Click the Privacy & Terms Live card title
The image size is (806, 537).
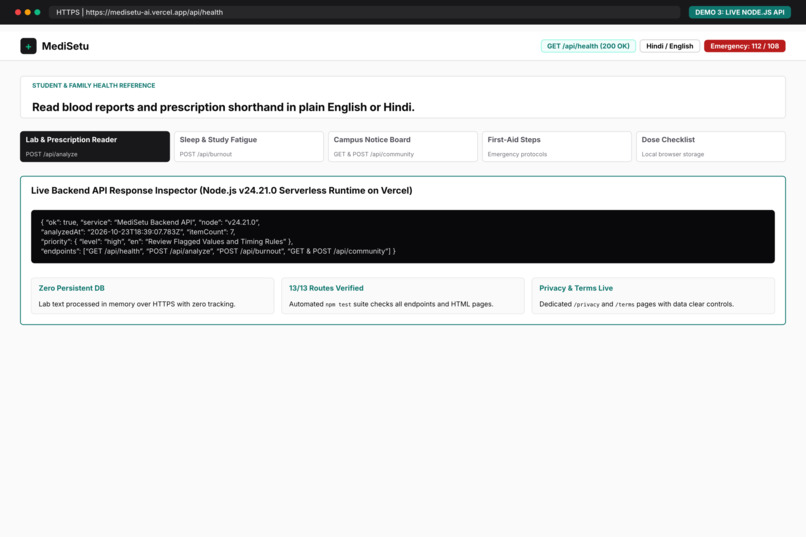[x=576, y=288]
